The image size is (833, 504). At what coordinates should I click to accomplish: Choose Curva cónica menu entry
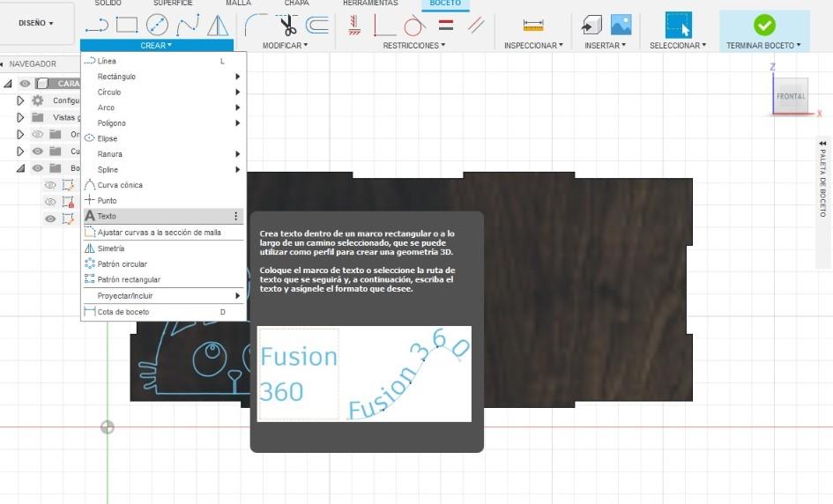[x=163, y=185]
